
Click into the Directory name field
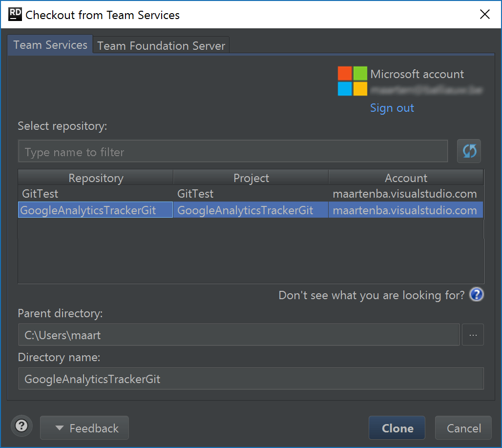tap(251, 379)
